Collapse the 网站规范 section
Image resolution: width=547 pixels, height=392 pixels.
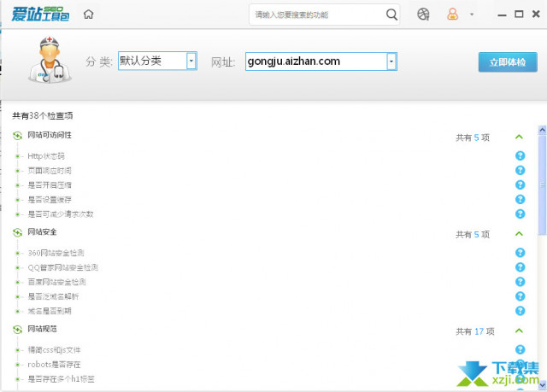tap(519, 331)
